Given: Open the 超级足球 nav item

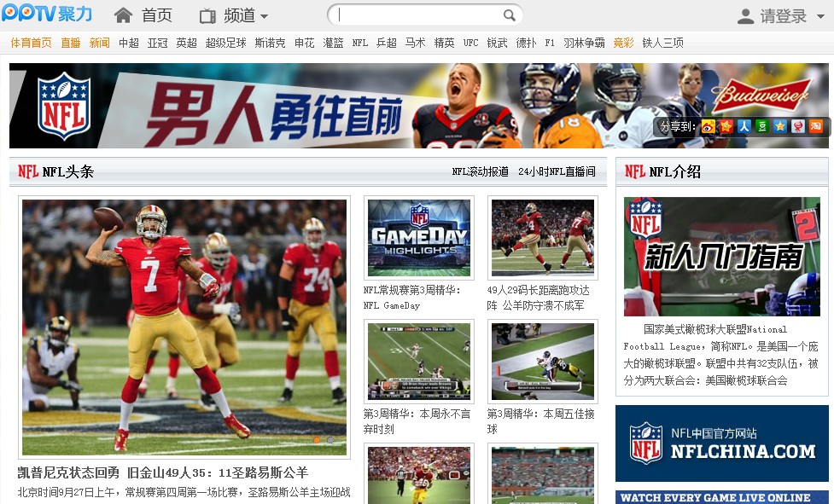Looking at the screenshot, I should coord(225,43).
